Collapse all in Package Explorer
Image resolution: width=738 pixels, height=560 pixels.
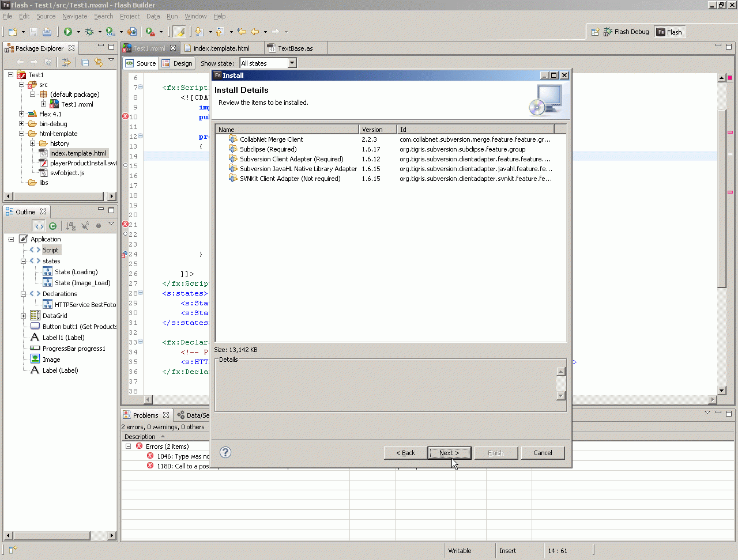85,62
